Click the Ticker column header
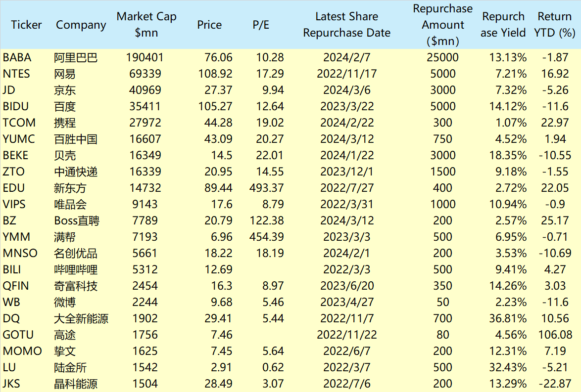The width and height of the screenshot is (581, 392). [x=26, y=25]
